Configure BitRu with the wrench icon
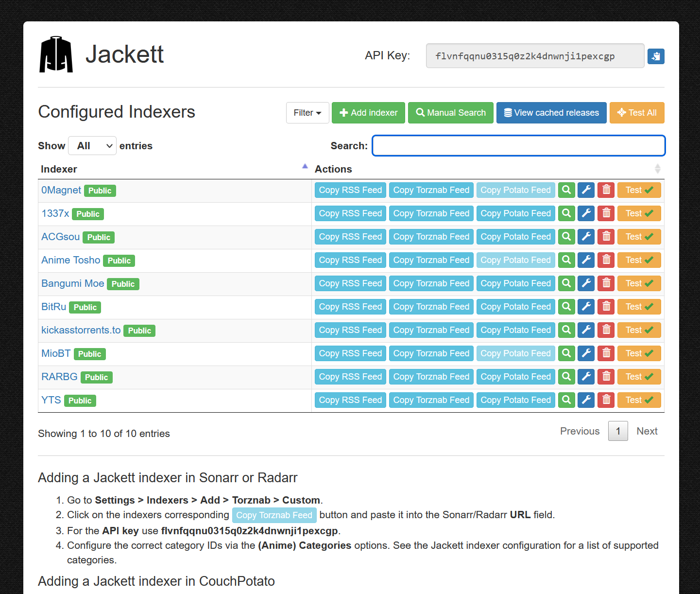This screenshot has width=700, height=594. (x=586, y=307)
